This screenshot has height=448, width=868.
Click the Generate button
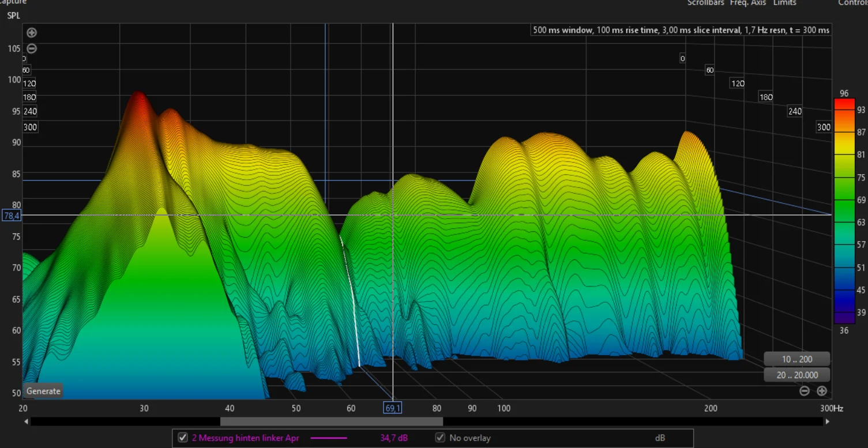pyautogui.click(x=43, y=391)
